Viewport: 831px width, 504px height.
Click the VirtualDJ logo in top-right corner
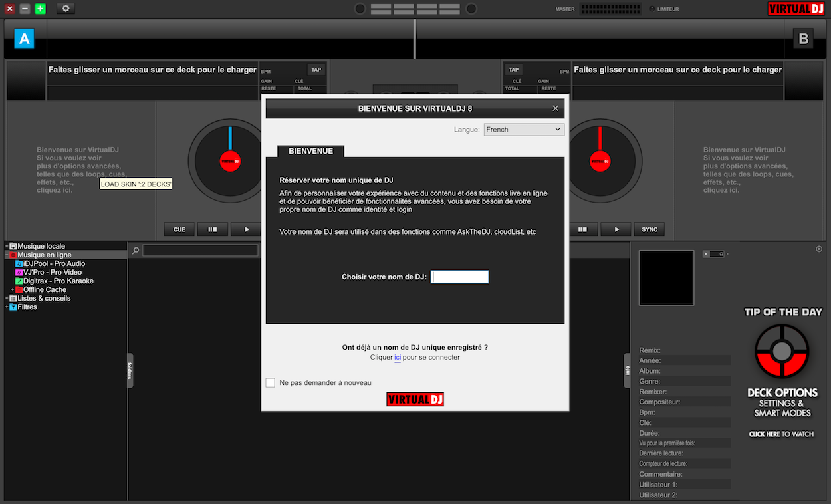point(796,9)
